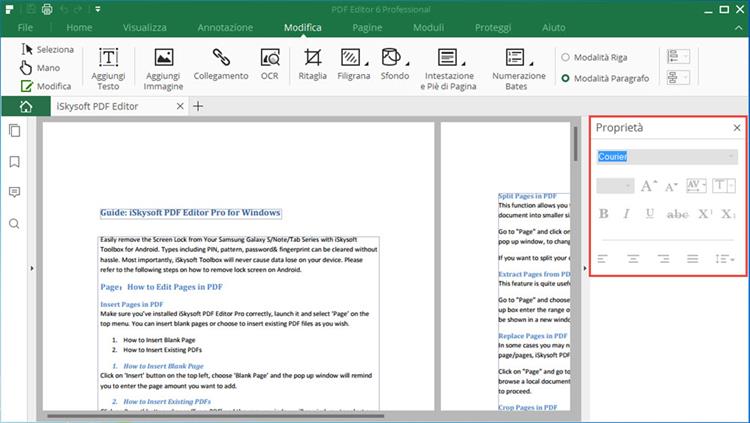Click the vertical scrollbar thumb
Viewport: 750px width, 423px height.
click(x=575, y=144)
